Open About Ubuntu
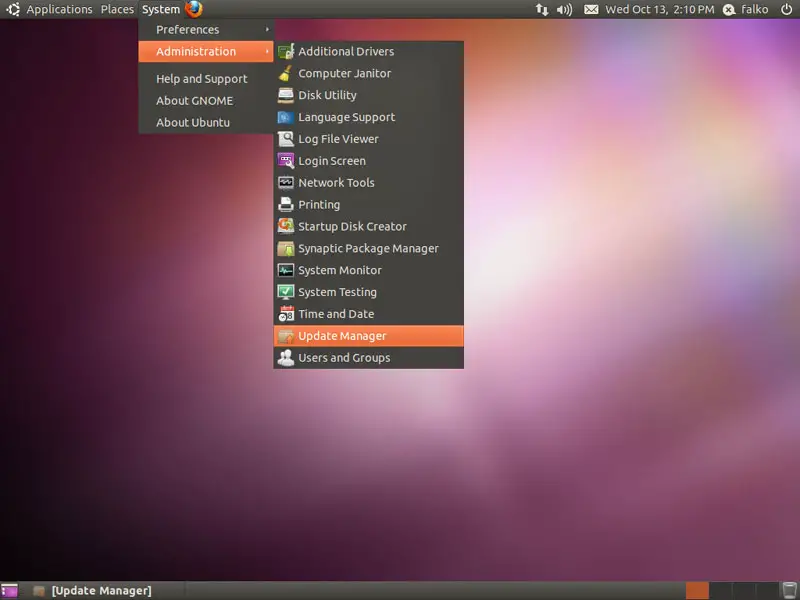 tap(193, 122)
